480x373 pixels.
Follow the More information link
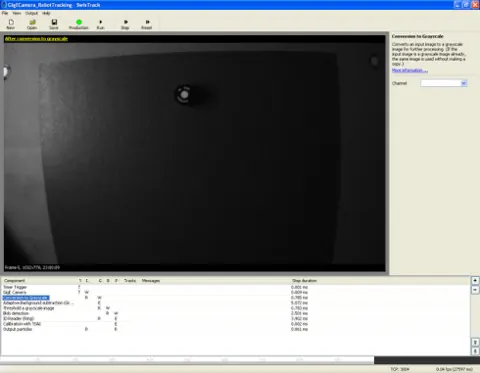410,70
